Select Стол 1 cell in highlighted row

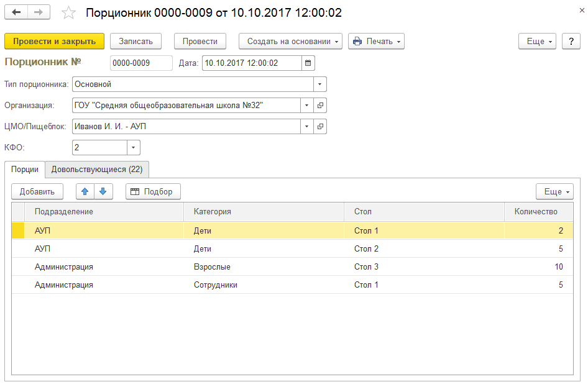(424, 231)
